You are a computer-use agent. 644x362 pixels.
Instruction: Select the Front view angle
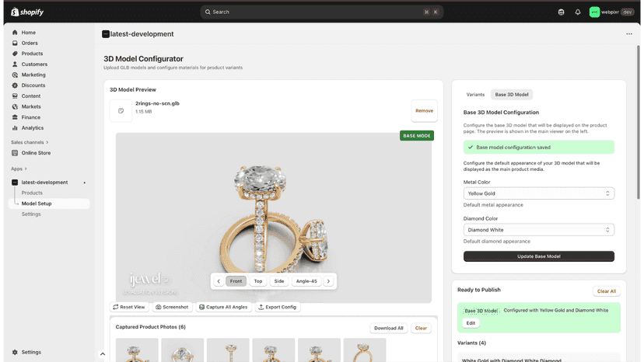[x=236, y=281]
